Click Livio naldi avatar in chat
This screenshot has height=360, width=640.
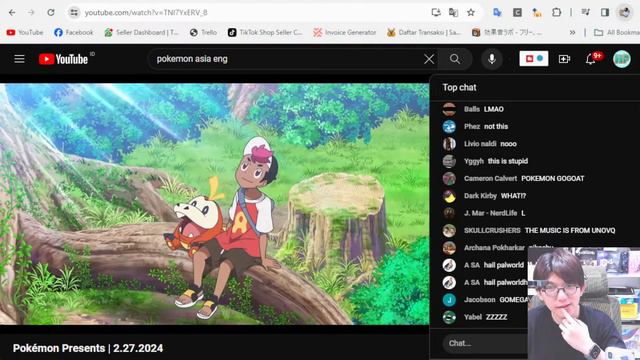point(449,144)
